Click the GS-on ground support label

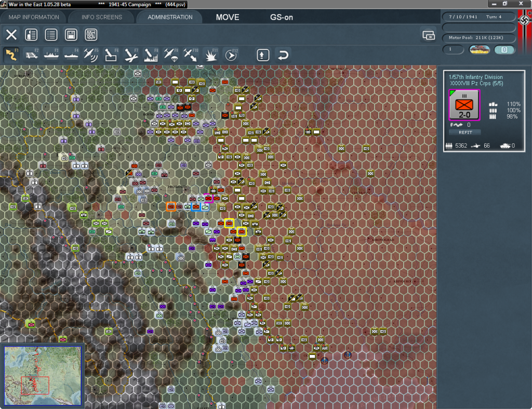(281, 17)
